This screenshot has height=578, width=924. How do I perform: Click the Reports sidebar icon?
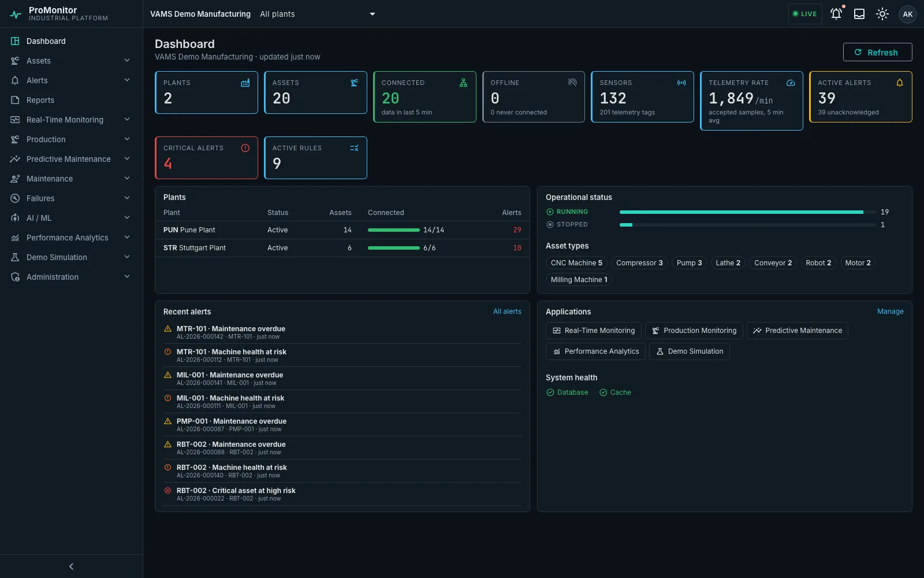click(x=15, y=100)
